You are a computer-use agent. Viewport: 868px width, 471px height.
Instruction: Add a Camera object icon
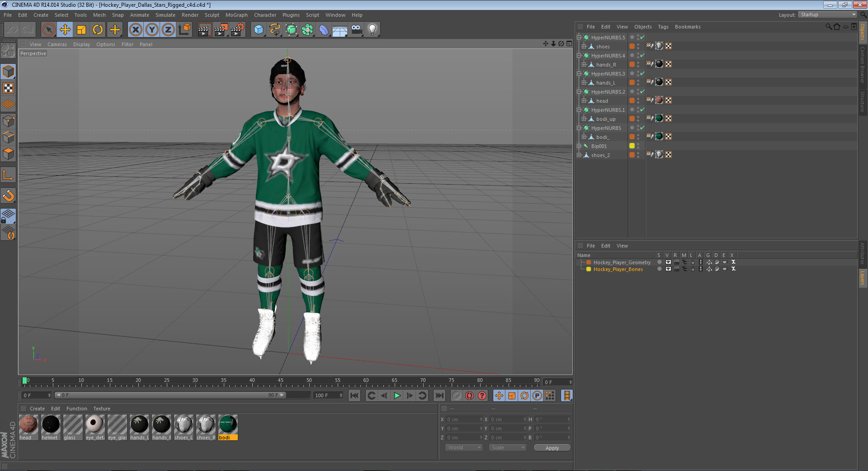coord(356,30)
